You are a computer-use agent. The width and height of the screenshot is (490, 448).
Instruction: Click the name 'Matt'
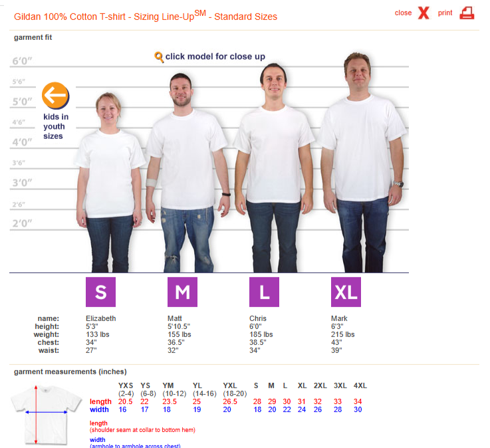(174, 318)
